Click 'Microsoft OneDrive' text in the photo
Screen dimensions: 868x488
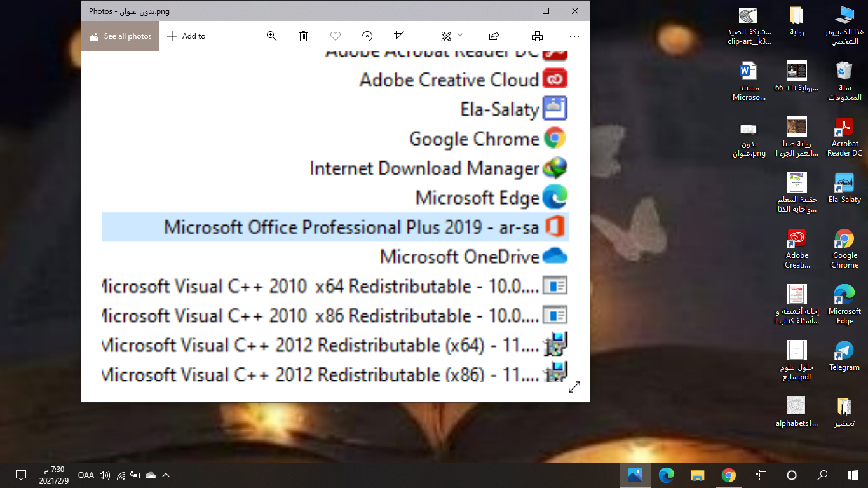(459, 257)
